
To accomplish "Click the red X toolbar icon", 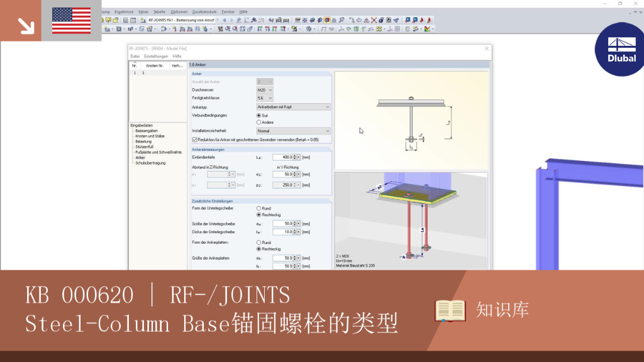I will coord(374,20).
